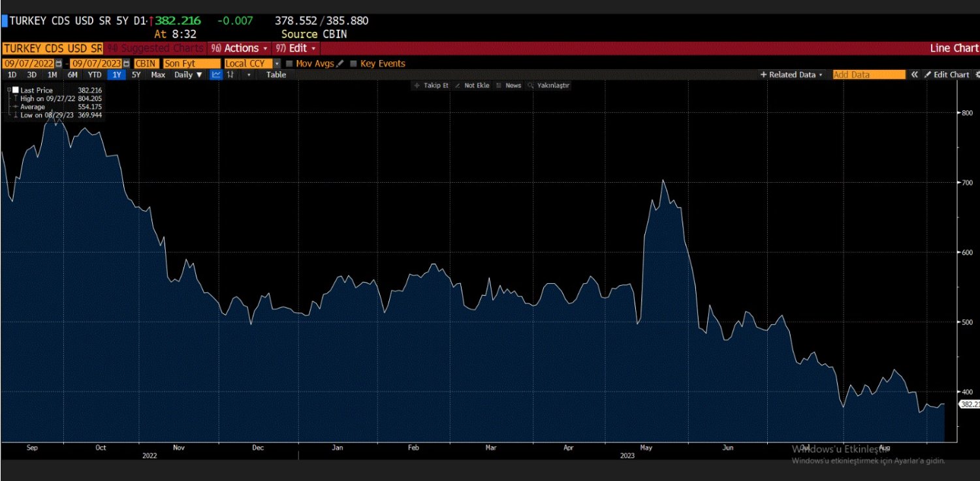
Task: Select the 5Y time range tab
Action: (136, 75)
